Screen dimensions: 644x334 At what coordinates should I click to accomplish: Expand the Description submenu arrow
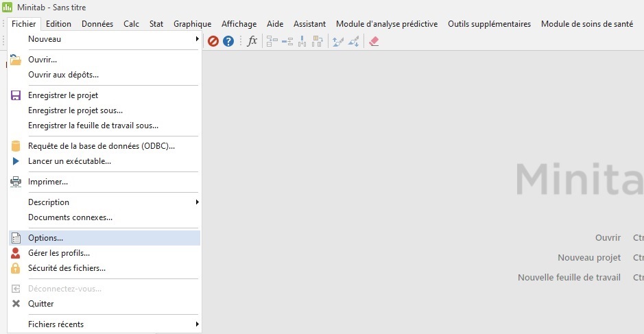point(197,202)
